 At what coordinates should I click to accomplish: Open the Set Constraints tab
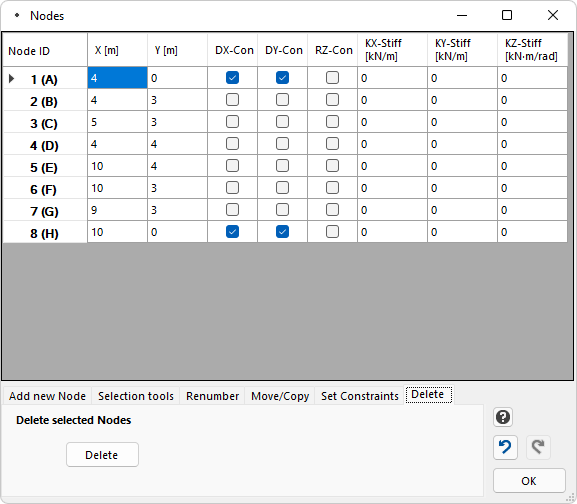click(x=360, y=396)
